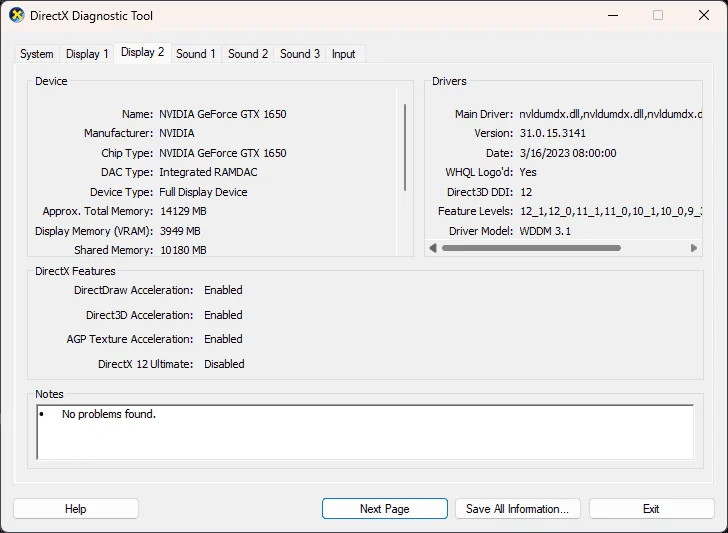Screen dimensions: 728x533
Task: Click DirectDraw Acceleration Enabled value
Action: point(223,290)
